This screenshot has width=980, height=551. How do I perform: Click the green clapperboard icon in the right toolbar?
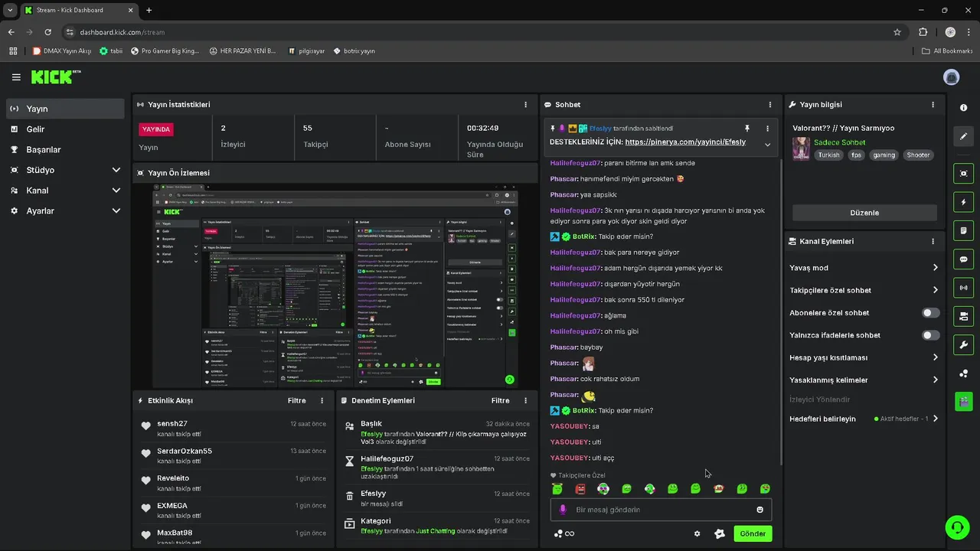pos(963,401)
